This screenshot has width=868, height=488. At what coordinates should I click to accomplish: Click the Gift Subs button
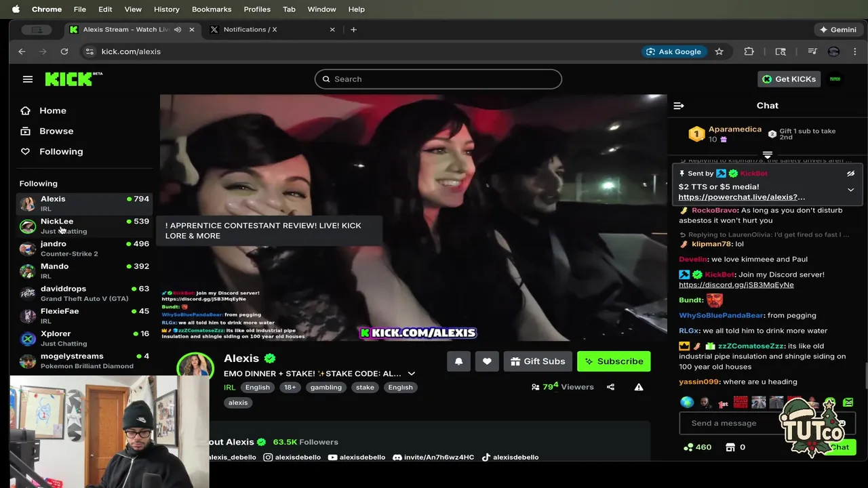[538, 361]
